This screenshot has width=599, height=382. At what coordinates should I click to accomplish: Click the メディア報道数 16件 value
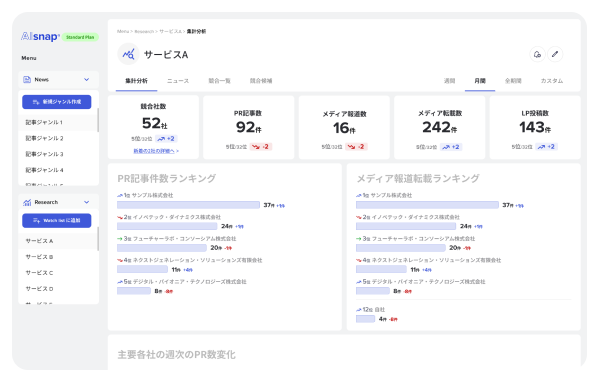point(344,128)
